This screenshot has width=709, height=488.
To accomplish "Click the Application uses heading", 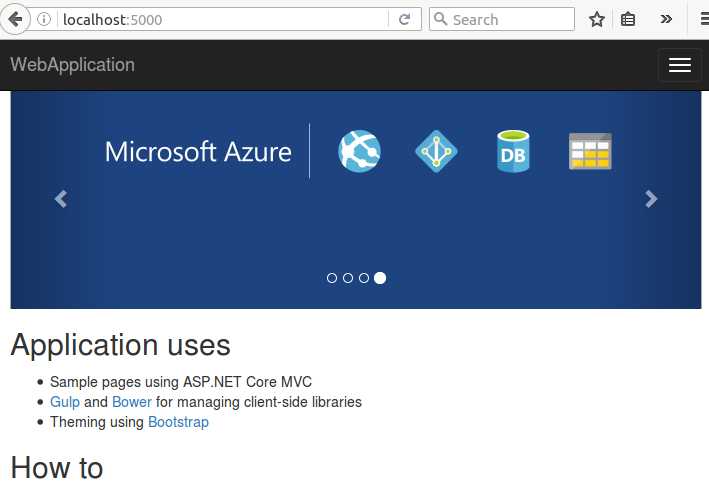I will (x=120, y=345).
